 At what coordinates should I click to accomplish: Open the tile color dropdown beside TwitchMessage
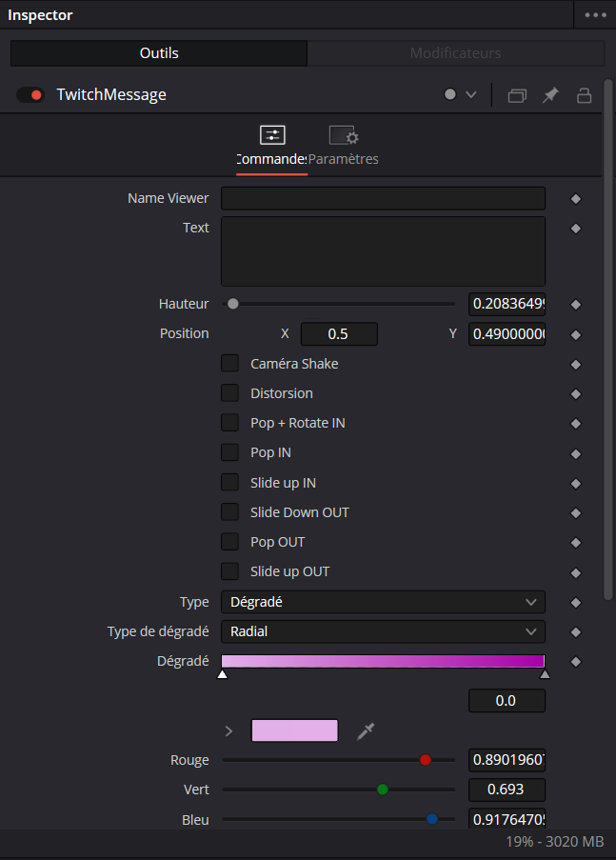459,95
